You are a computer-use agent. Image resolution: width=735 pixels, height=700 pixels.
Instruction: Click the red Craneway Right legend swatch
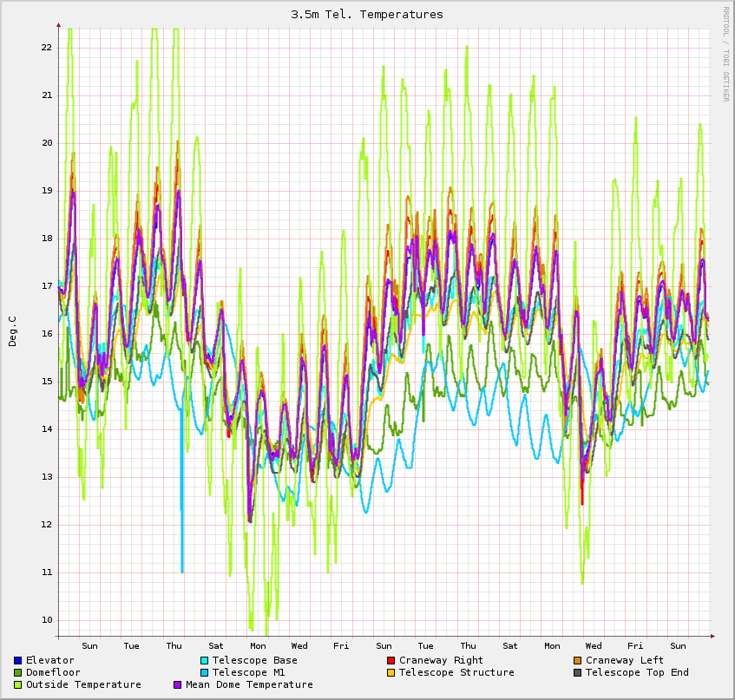391,661
